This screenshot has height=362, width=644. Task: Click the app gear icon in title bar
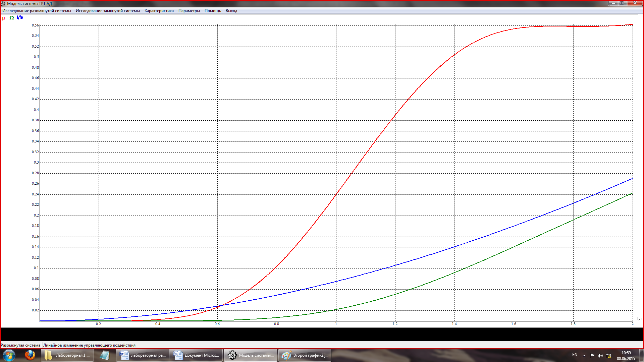point(3,3)
